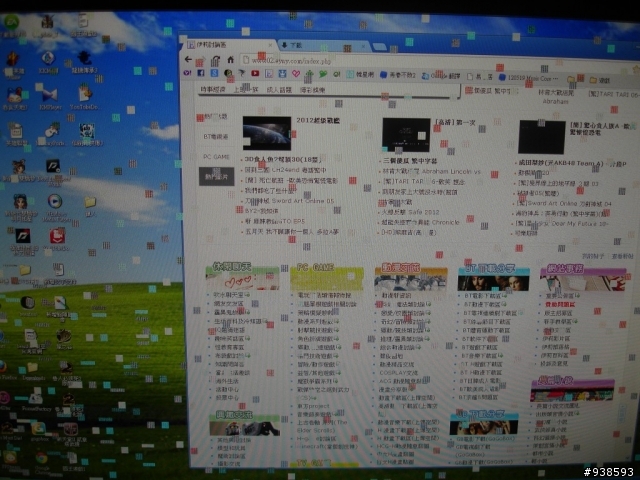The width and height of the screenshot is (640, 480).
Task: Open the 成人話題 navigation item
Action: pyautogui.click(x=279, y=90)
